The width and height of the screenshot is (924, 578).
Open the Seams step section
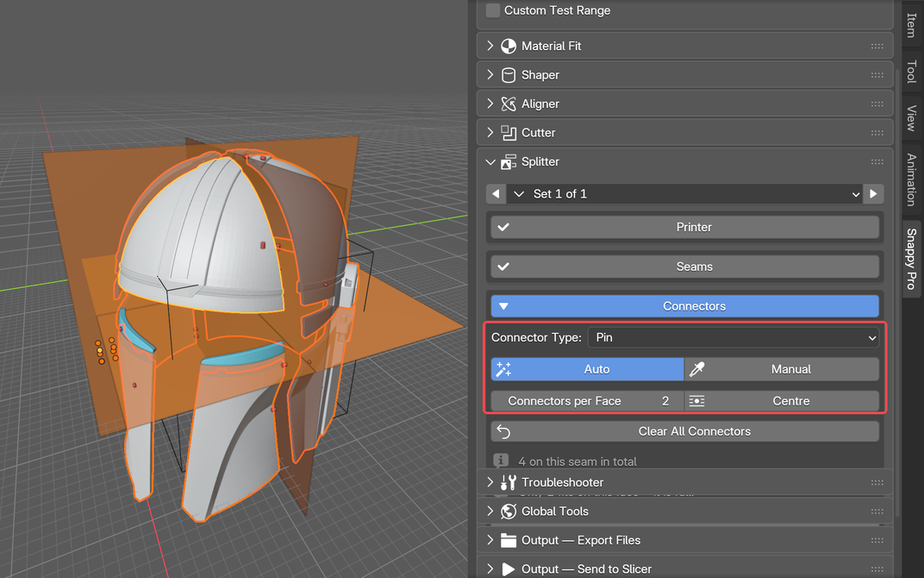pos(684,267)
